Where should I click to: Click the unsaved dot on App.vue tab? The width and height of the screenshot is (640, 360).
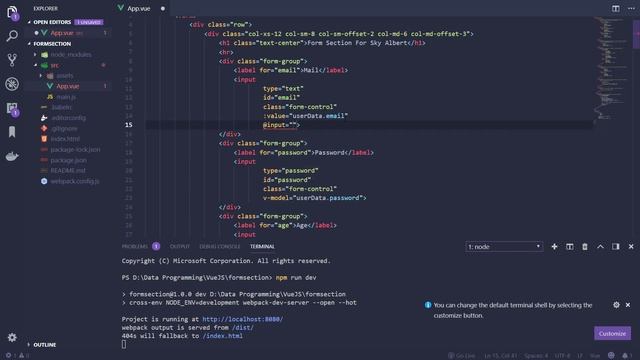pos(163,9)
